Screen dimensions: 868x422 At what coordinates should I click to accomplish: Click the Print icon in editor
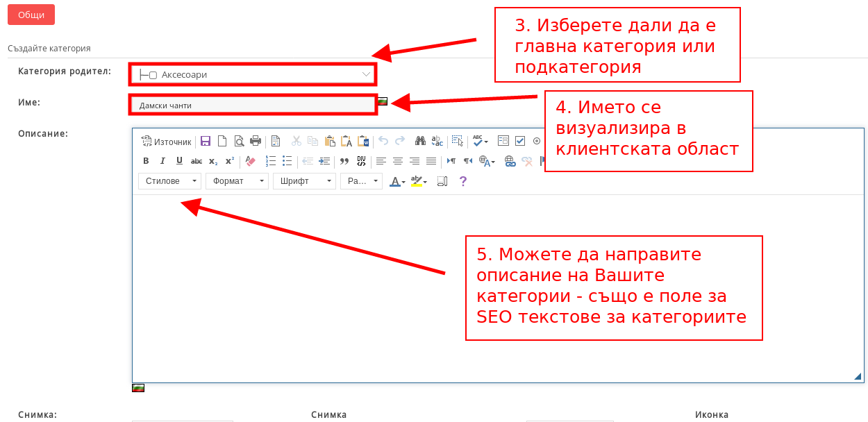256,141
